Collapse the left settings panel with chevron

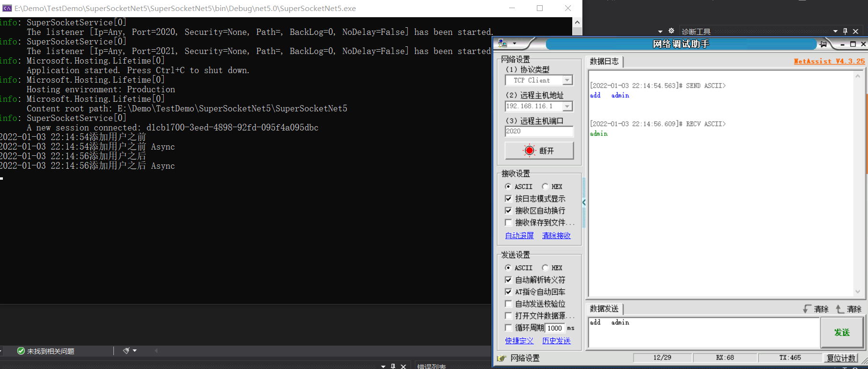[584, 203]
